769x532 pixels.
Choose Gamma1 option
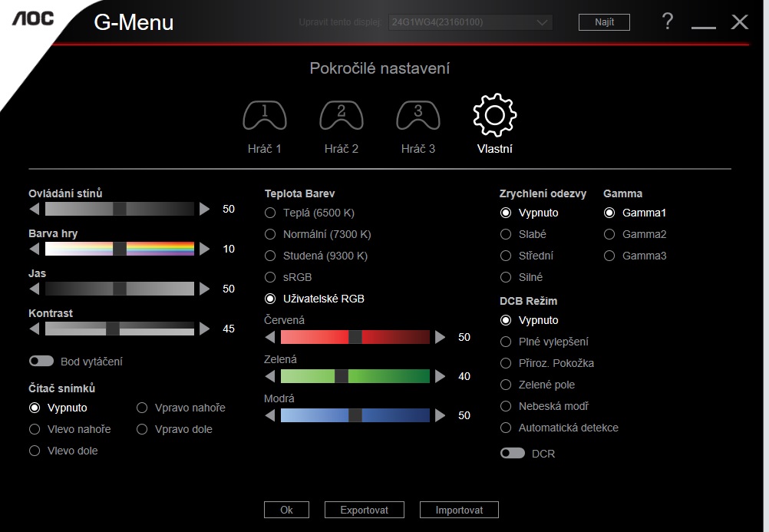pyautogui.click(x=635, y=213)
